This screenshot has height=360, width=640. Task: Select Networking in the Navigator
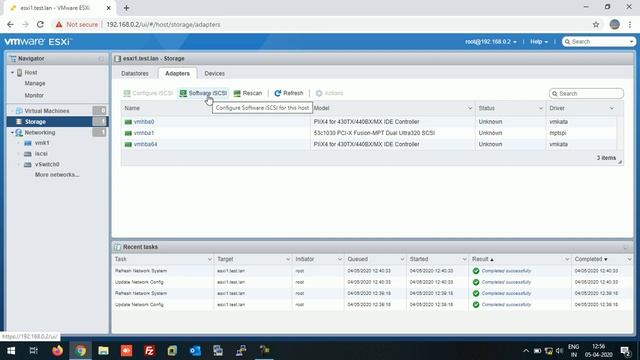pyautogui.click(x=40, y=133)
